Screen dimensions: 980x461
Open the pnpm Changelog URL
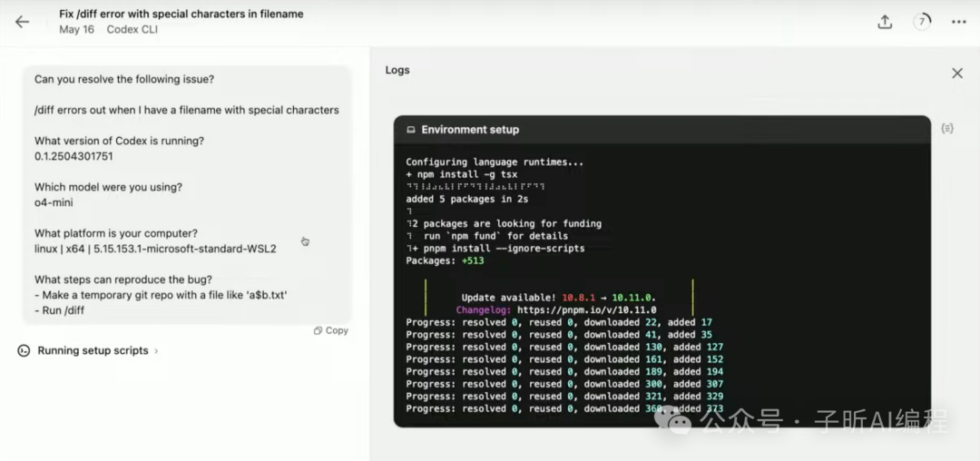586,309
